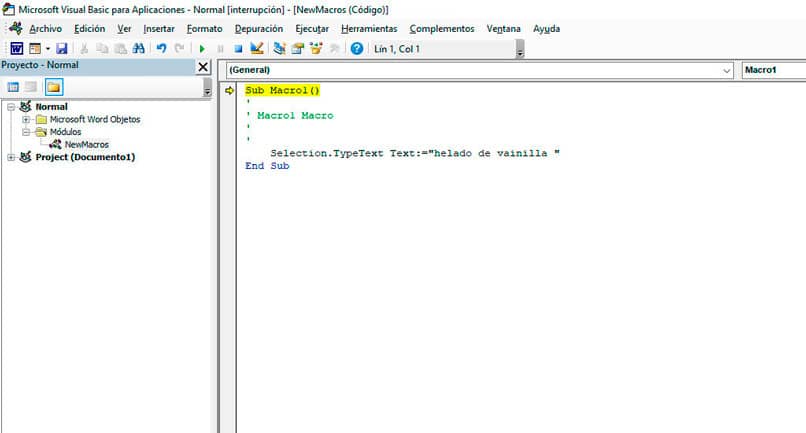Open the Herramientas menu
806x433 pixels.
click(x=369, y=29)
